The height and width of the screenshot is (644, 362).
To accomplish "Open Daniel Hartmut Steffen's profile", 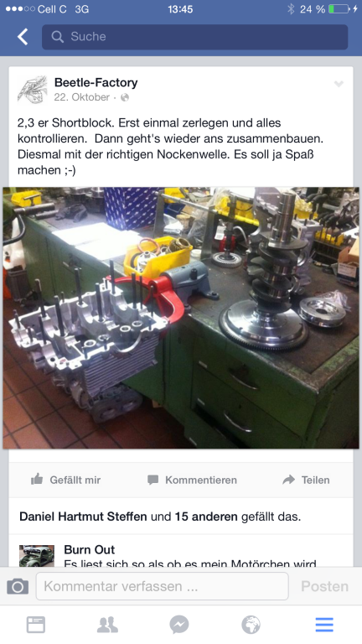I will [x=83, y=517].
